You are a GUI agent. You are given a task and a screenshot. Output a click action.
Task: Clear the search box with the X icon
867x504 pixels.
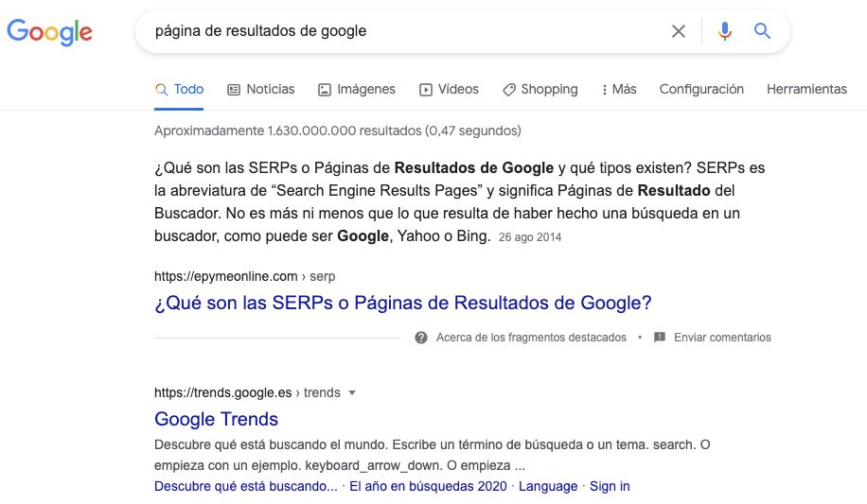[679, 31]
